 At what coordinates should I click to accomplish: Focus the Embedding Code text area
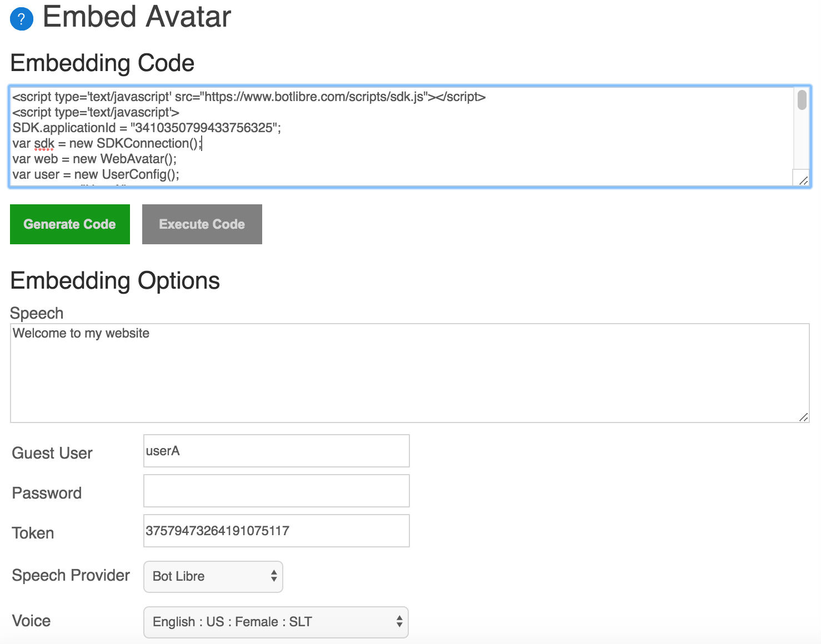[x=410, y=137]
